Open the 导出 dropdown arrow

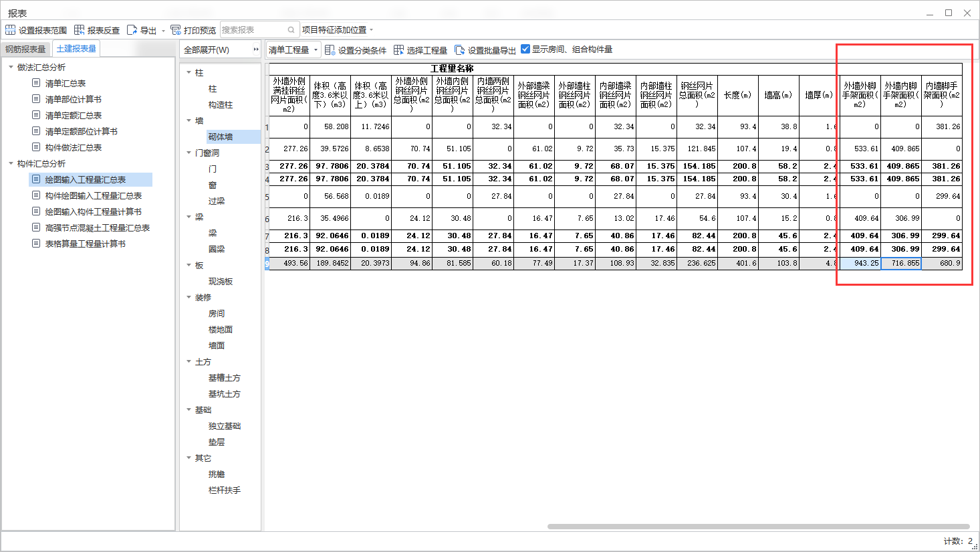[x=164, y=31]
